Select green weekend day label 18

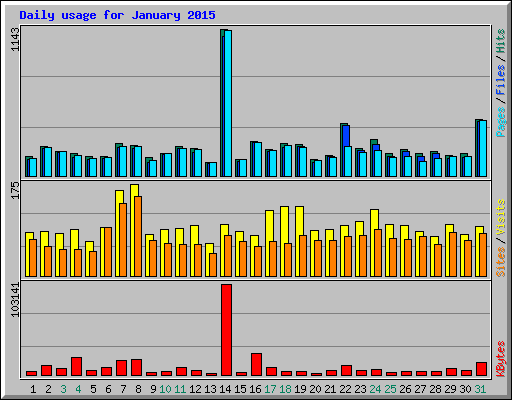[285, 389]
